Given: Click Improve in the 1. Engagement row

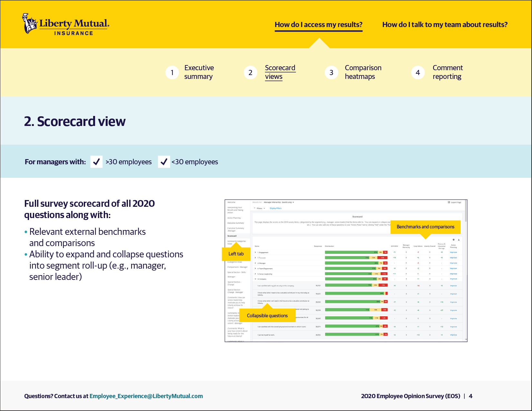Looking at the screenshot, I should click(x=453, y=252).
